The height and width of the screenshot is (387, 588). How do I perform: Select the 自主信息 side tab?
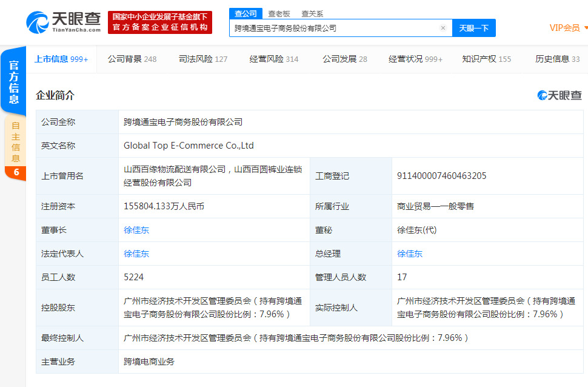(x=15, y=141)
